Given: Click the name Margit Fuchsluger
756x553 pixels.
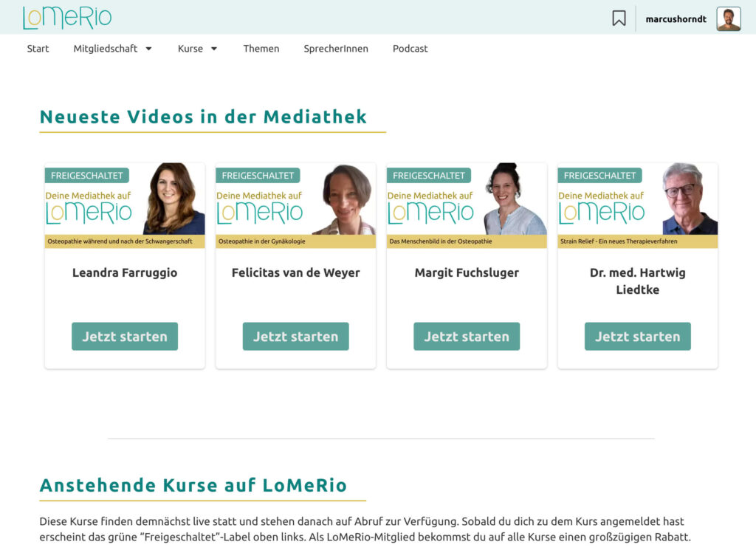Looking at the screenshot, I should click(467, 273).
